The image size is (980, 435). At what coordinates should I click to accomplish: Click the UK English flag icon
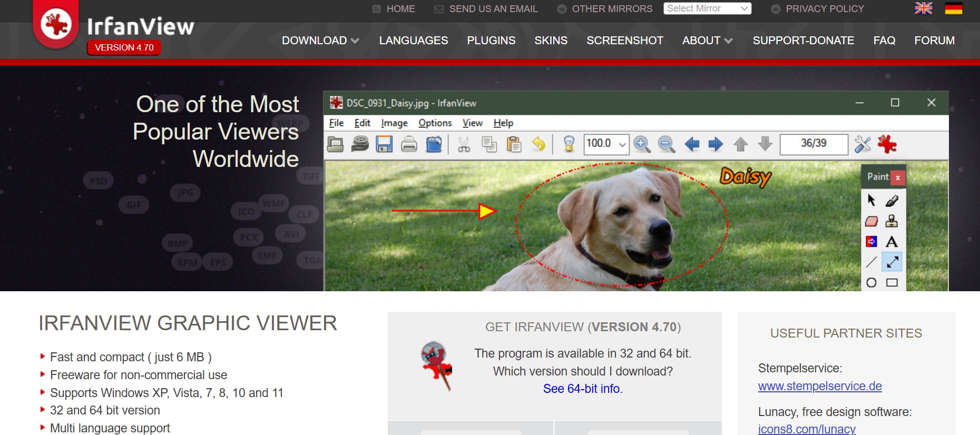click(x=923, y=8)
